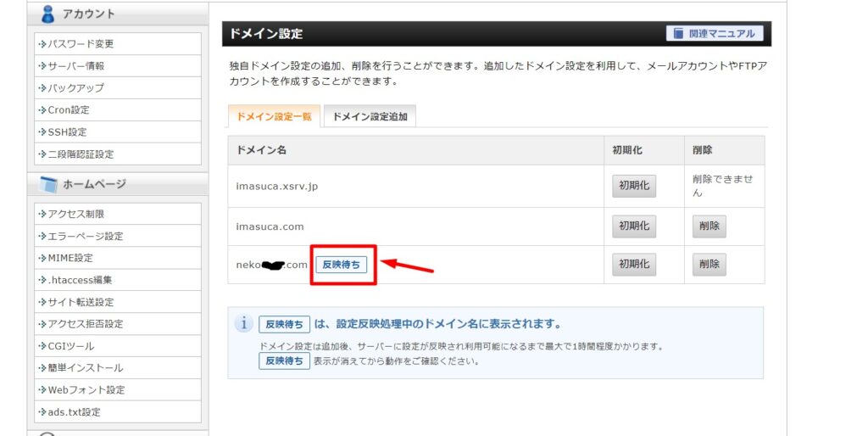Click the arrow bullet beside Cron設定
Screen dimensions: 868x436
point(42,110)
